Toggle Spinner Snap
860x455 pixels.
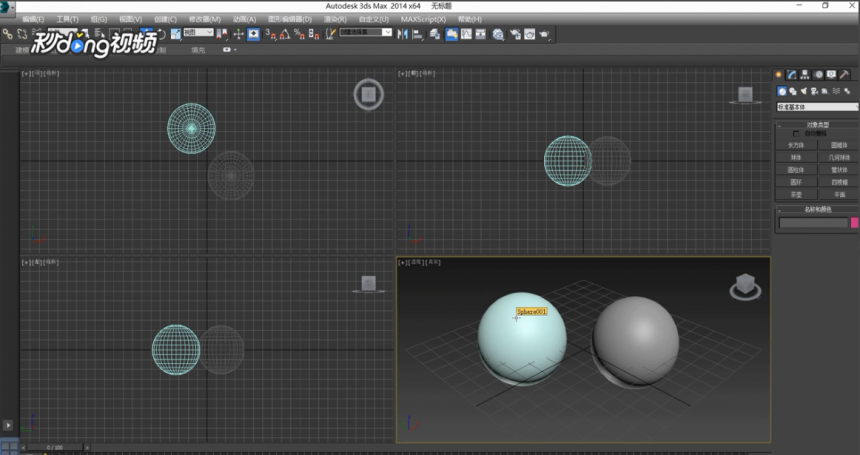tap(314, 34)
